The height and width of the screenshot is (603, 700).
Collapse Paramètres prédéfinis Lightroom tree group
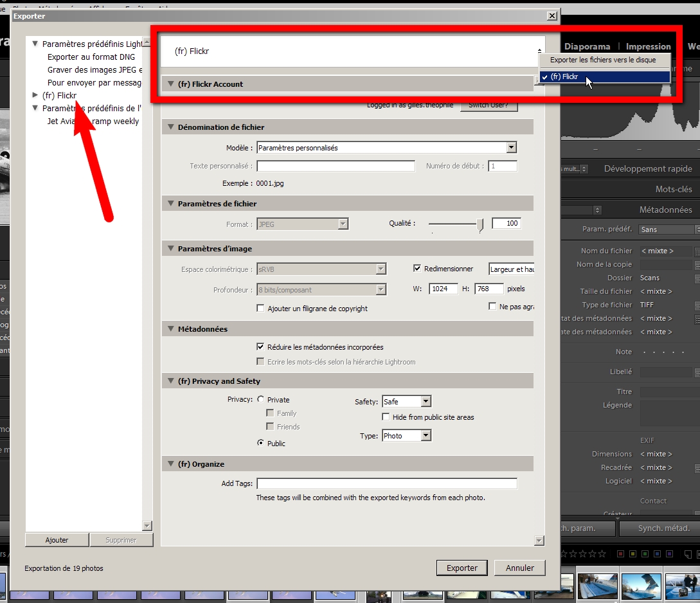point(35,44)
